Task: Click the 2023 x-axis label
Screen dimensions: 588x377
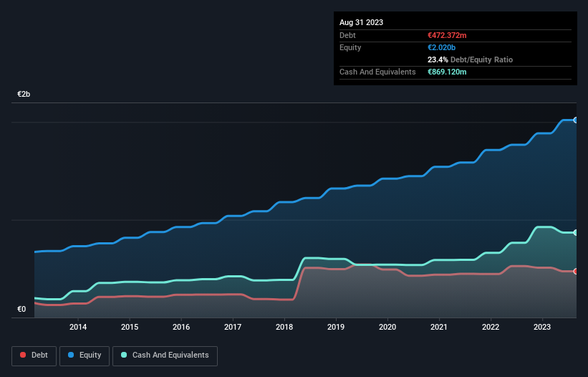Action: (x=542, y=327)
